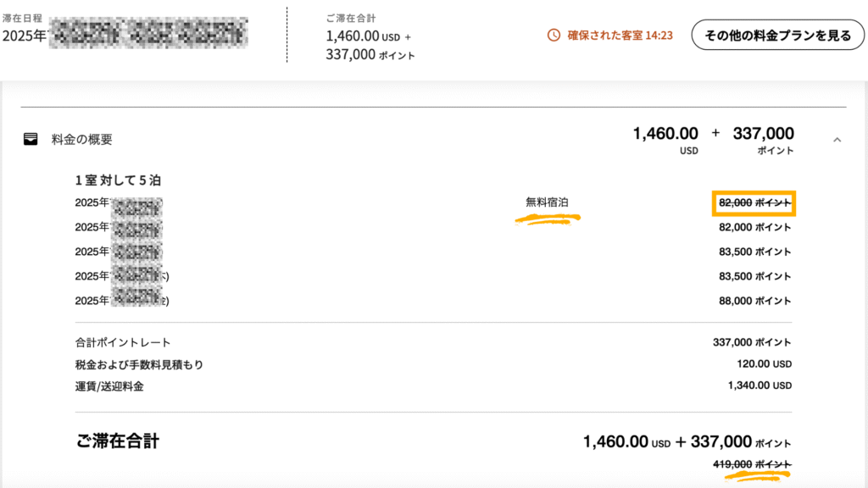
Task: Collapse the 料金の概要 section chevron
Action: pyautogui.click(x=837, y=140)
